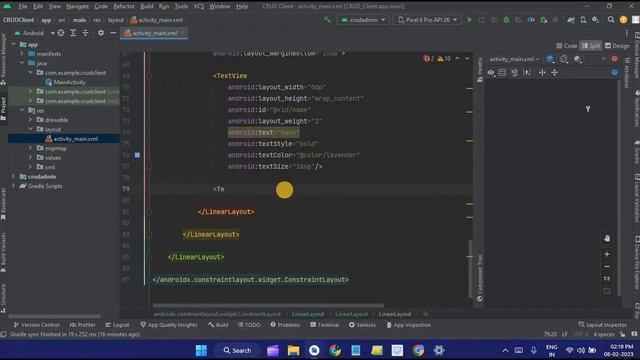This screenshot has height=360, width=640.
Task: Open the Terminal tool window
Action: (x=324, y=325)
